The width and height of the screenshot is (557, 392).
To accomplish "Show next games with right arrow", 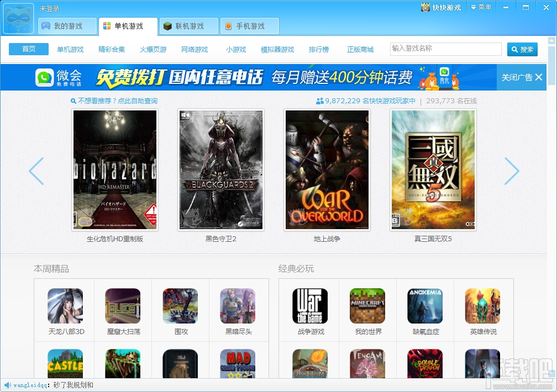I will pos(512,171).
